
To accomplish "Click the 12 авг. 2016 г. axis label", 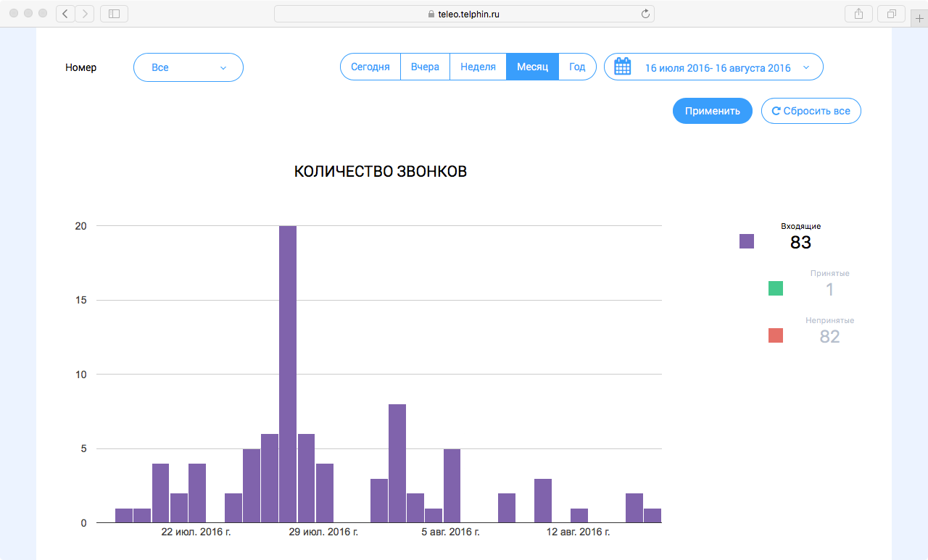I will [x=578, y=532].
